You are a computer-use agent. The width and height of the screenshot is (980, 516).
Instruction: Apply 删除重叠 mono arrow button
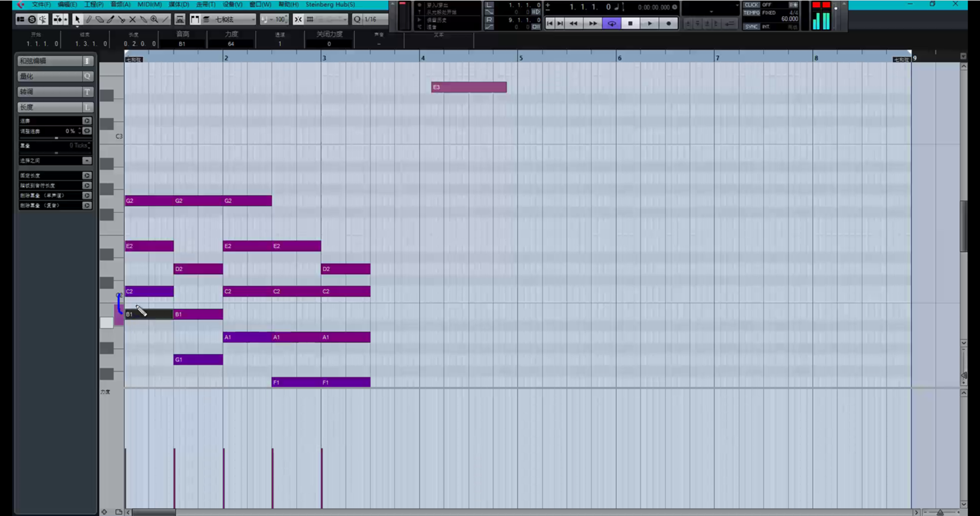coord(87,195)
